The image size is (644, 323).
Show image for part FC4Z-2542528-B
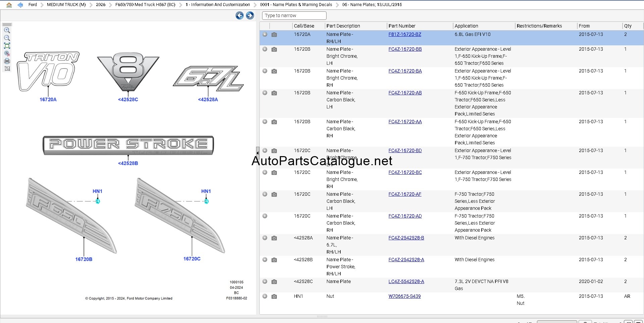click(x=274, y=238)
